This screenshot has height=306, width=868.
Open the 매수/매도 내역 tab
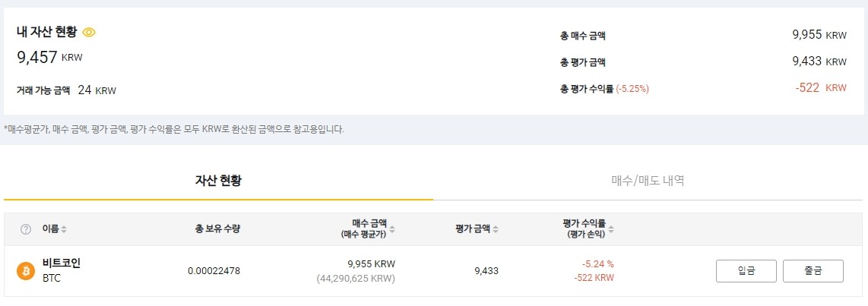648,181
